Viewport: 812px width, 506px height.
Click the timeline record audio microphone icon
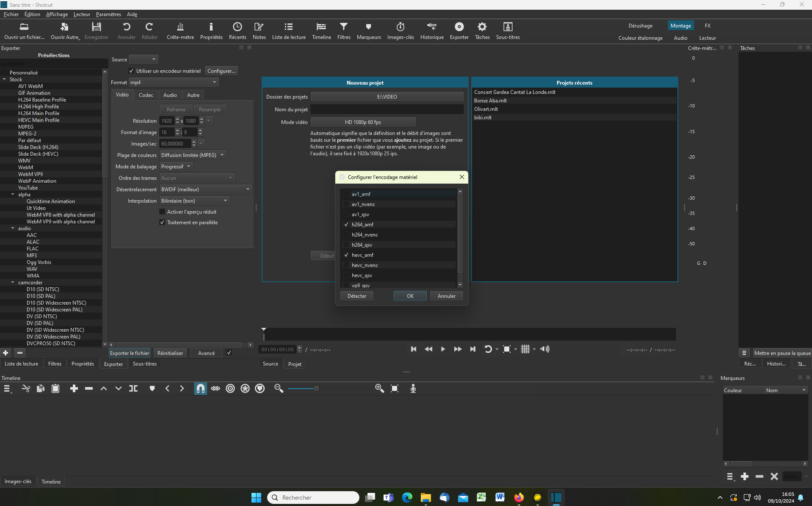(x=413, y=388)
